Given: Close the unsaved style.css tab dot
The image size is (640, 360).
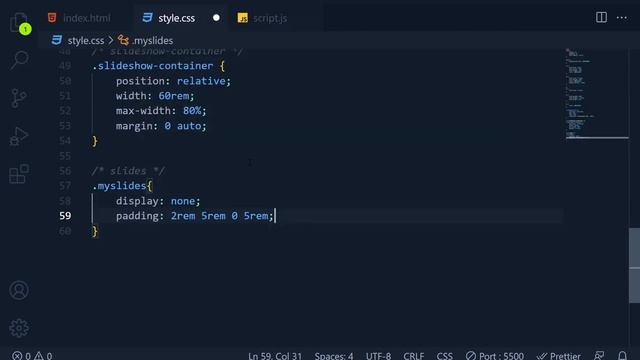Looking at the screenshot, I should point(216,18).
